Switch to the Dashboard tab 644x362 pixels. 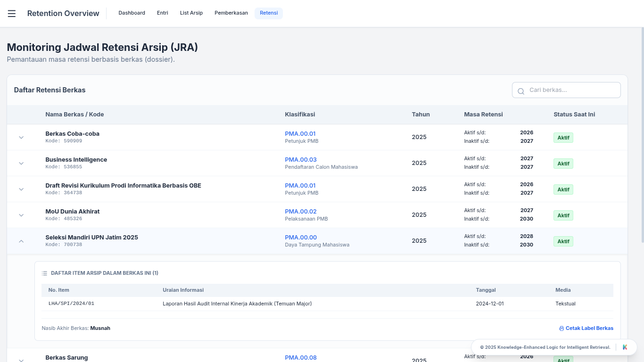coord(132,13)
